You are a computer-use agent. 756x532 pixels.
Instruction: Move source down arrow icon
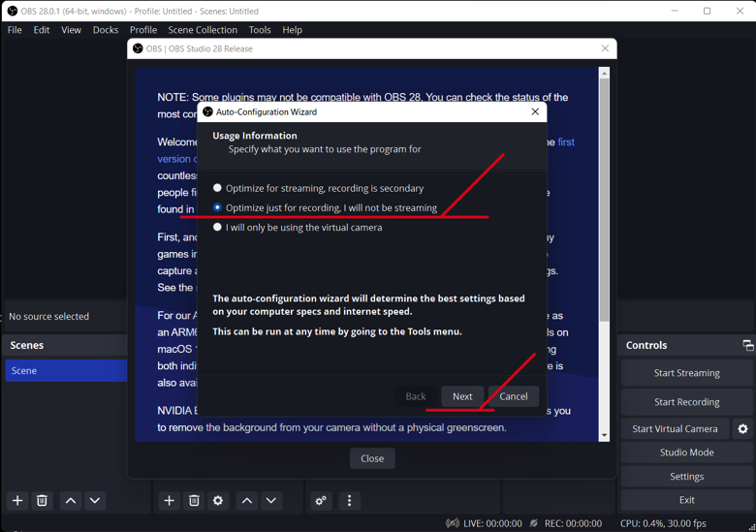coord(271,501)
